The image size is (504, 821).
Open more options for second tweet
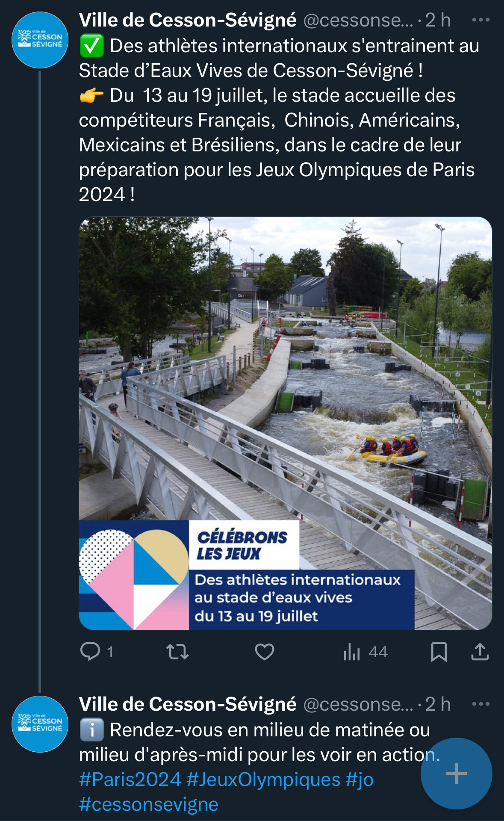coord(481,704)
